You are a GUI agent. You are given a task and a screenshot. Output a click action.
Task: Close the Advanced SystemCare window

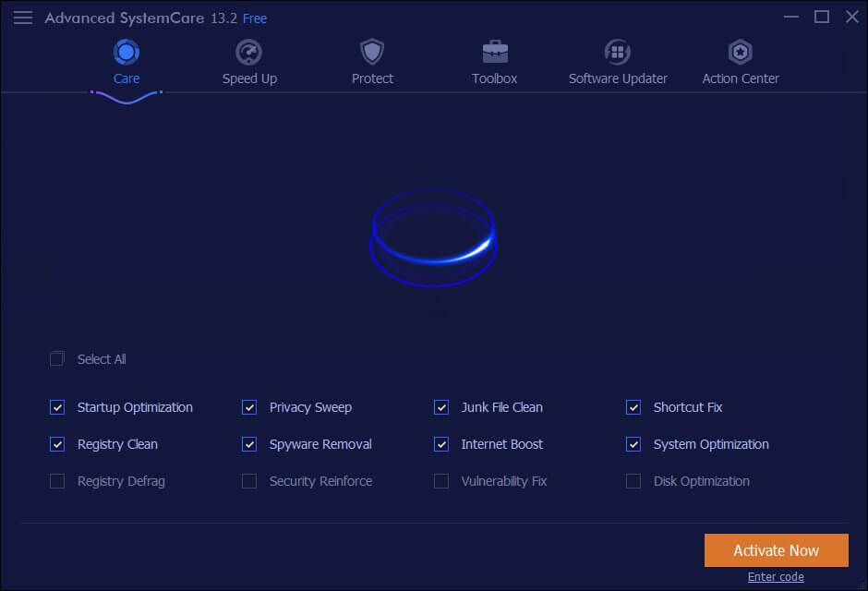point(852,17)
